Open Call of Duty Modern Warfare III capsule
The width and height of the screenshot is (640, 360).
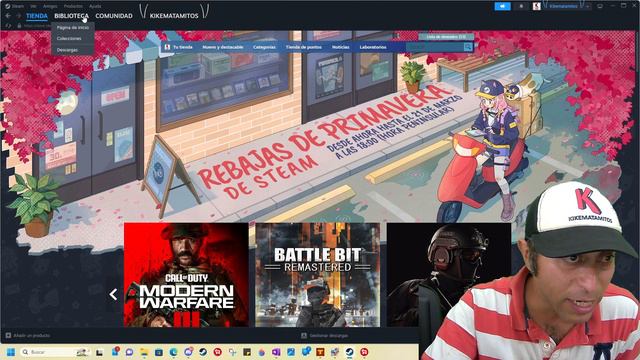tap(186, 275)
